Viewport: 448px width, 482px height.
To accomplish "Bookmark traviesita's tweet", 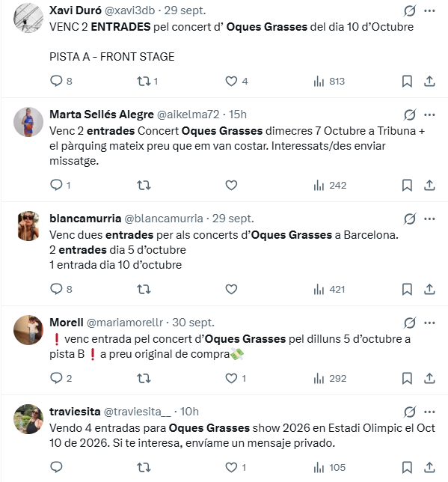I will [x=407, y=467].
